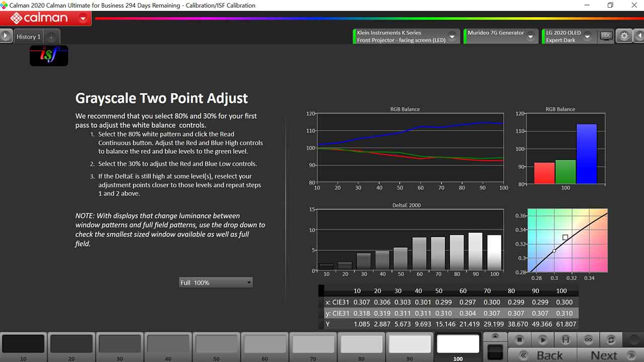Click the ISF logo
Image resolution: width=644 pixels, height=362 pixels.
[49, 56]
